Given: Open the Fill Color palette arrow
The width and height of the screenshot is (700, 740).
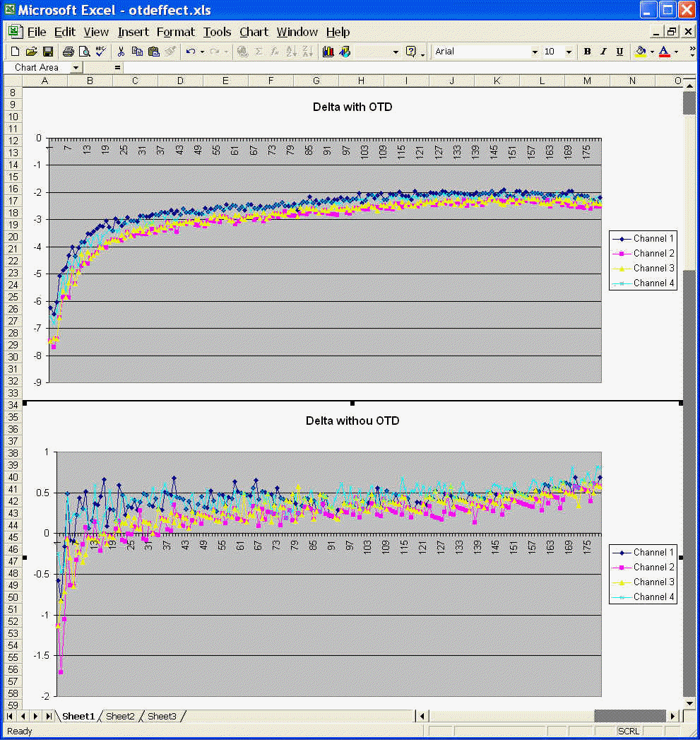Looking at the screenshot, I should [x=652, y=52].
